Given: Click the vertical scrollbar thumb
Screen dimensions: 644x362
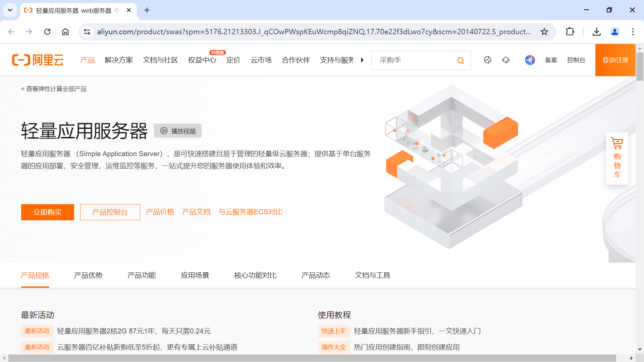Looking at the screenshot, I should [x=640, y=66].
